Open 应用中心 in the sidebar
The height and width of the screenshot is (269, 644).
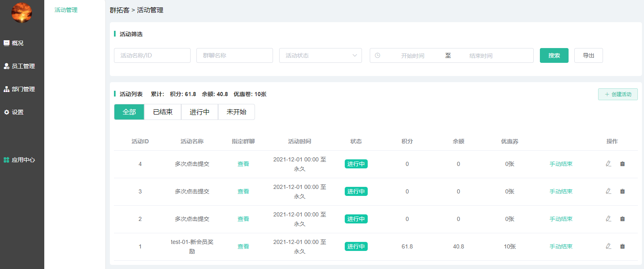click(23, 160)
